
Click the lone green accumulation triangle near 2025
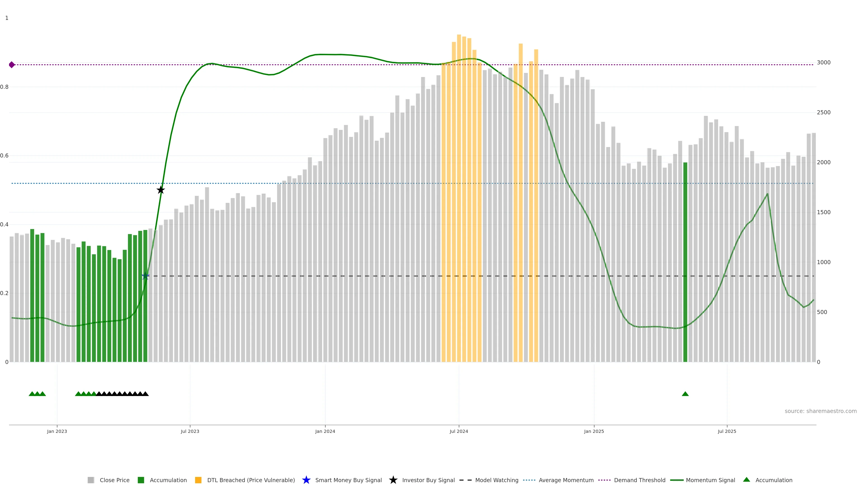[x=685, y=394]
